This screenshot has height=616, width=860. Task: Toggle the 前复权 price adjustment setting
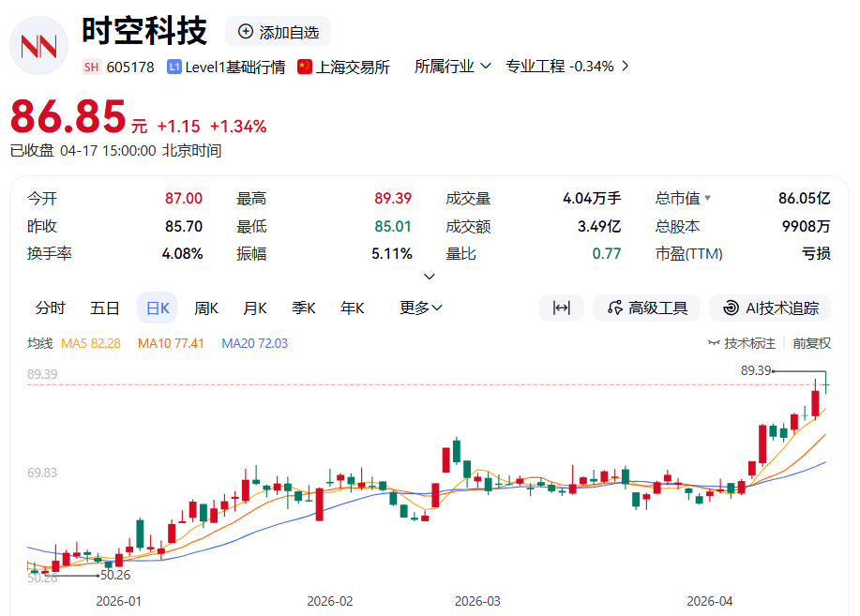811,343
